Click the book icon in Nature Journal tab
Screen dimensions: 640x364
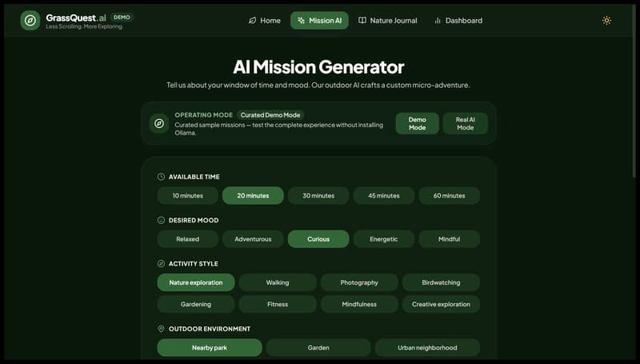pyautogui.click(x=362, y=21)
